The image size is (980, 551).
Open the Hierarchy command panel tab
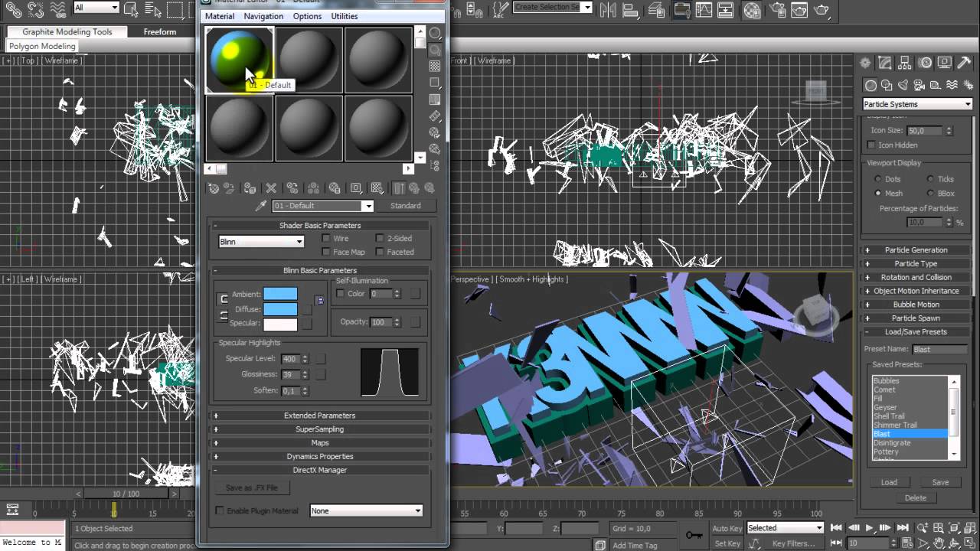pyautogui.click(x=905, y=64)
